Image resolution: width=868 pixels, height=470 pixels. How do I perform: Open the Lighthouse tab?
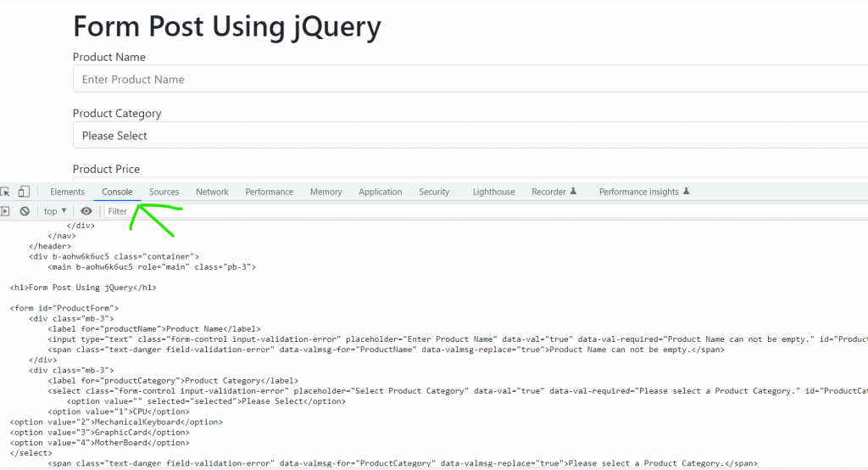(x=493, y=192)
